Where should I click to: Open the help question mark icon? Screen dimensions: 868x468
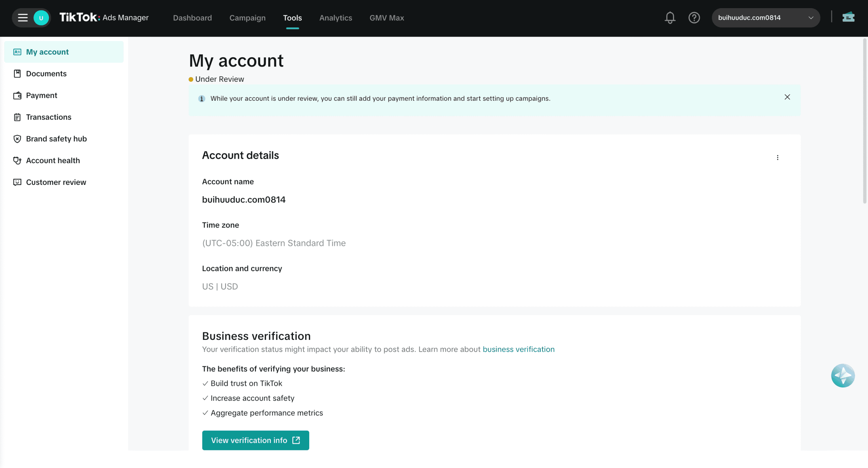point(694,18)
